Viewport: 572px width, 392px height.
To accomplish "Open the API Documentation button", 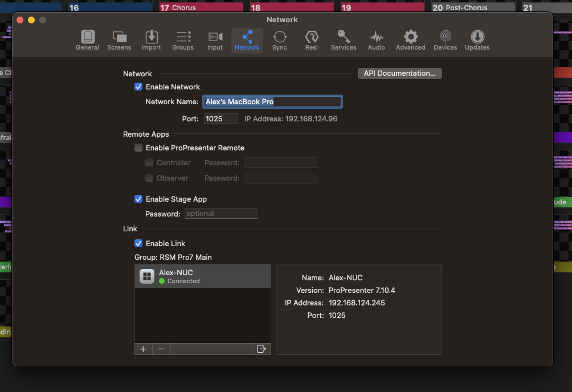I will [x=400, y=73].
